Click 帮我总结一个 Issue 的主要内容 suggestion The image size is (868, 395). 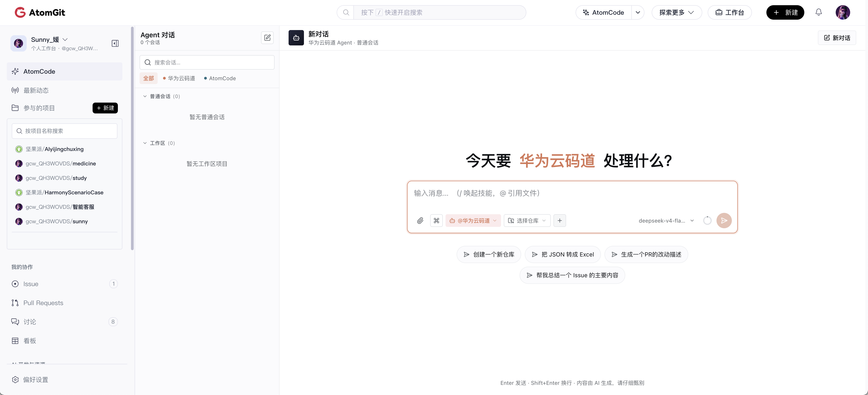[572, 275]
